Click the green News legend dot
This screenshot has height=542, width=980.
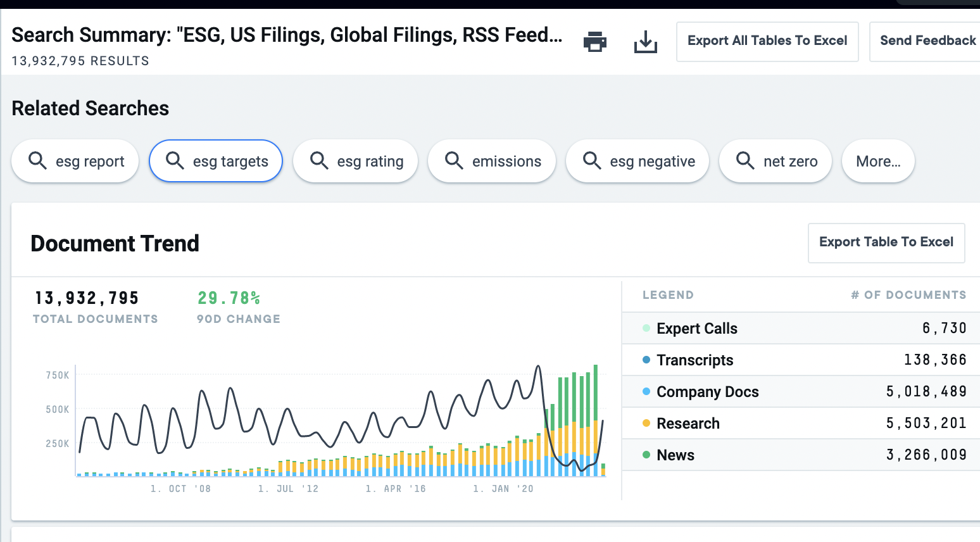[x=646, y=455]
